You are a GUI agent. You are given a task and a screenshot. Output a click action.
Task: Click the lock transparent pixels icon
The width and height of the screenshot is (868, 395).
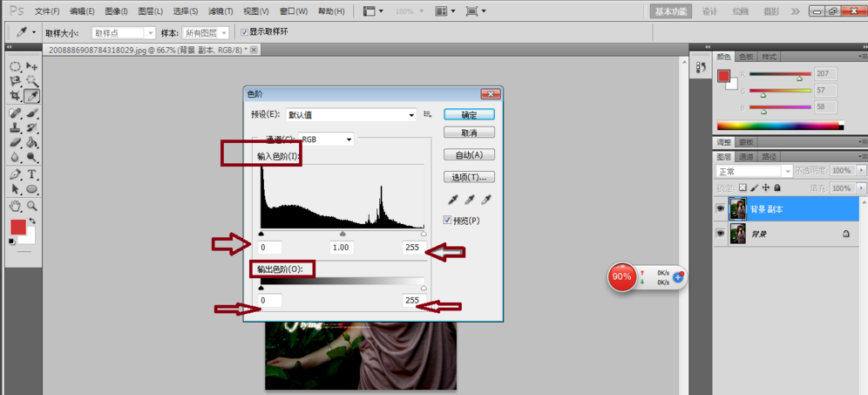click(x=743, y=187)
